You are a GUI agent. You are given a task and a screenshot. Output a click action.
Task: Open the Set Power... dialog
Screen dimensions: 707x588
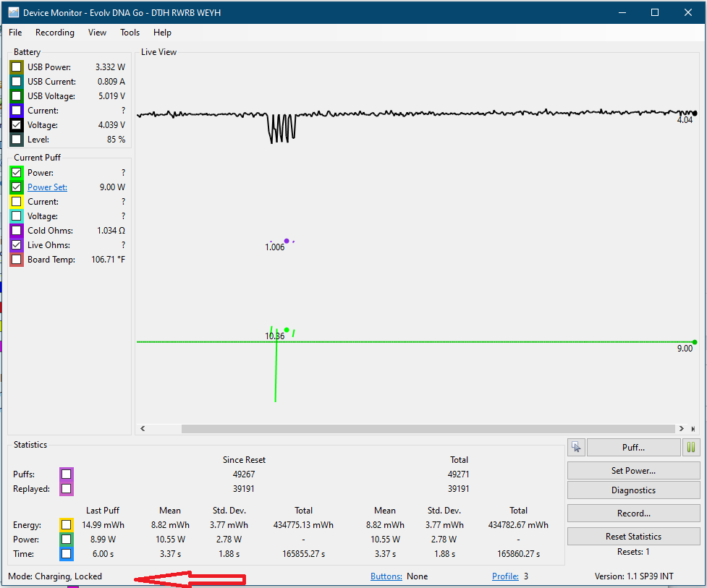633,470
